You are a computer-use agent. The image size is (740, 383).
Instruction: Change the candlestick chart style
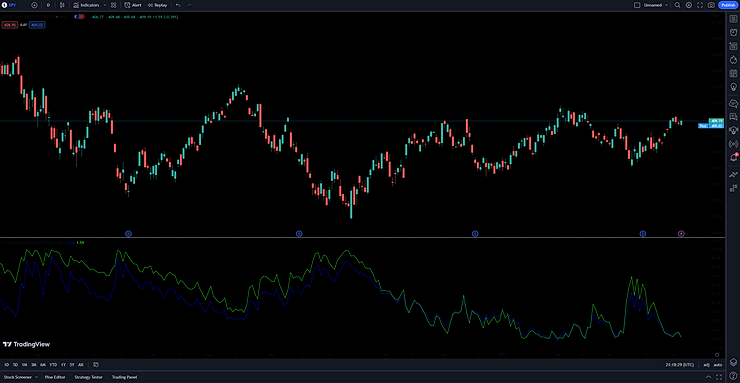pyautogui.click(x=62, y=5)
